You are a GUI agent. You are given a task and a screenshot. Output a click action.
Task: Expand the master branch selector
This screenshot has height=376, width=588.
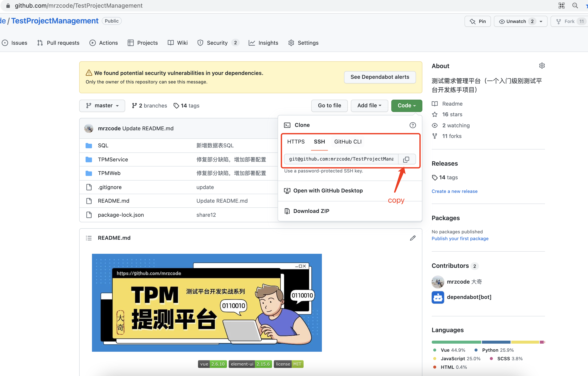[102, 105]
